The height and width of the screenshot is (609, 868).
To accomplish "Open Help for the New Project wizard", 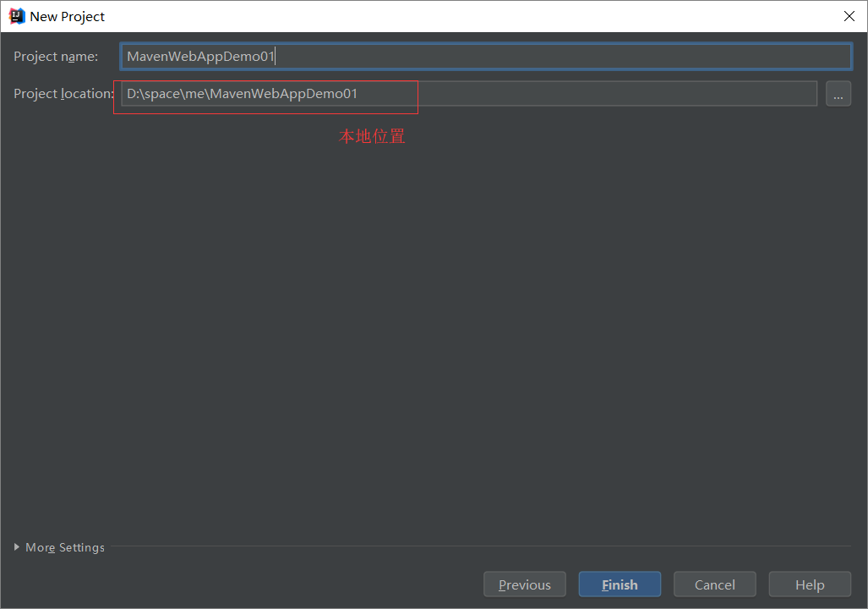I will pos(809,584).
